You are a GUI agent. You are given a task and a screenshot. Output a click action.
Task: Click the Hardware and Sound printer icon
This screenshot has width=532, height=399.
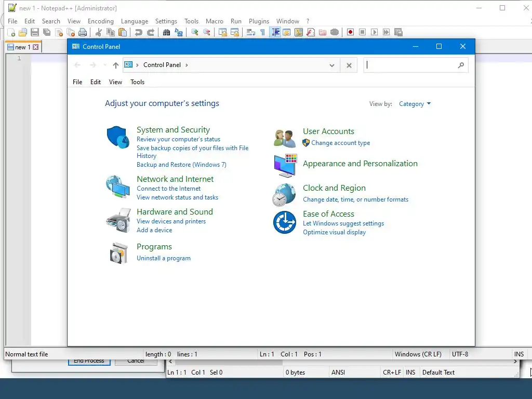coord(118,220)
